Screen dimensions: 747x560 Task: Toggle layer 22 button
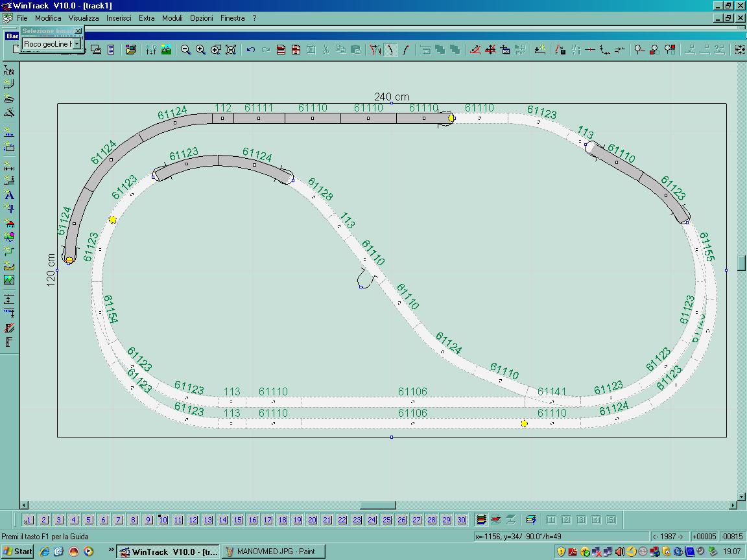pos(342,520)
